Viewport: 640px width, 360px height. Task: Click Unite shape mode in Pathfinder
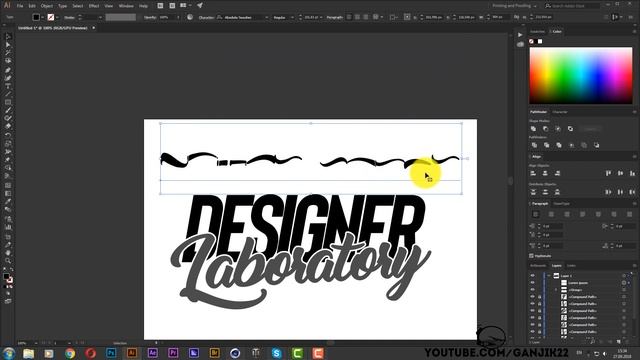(x=533, y=129)
